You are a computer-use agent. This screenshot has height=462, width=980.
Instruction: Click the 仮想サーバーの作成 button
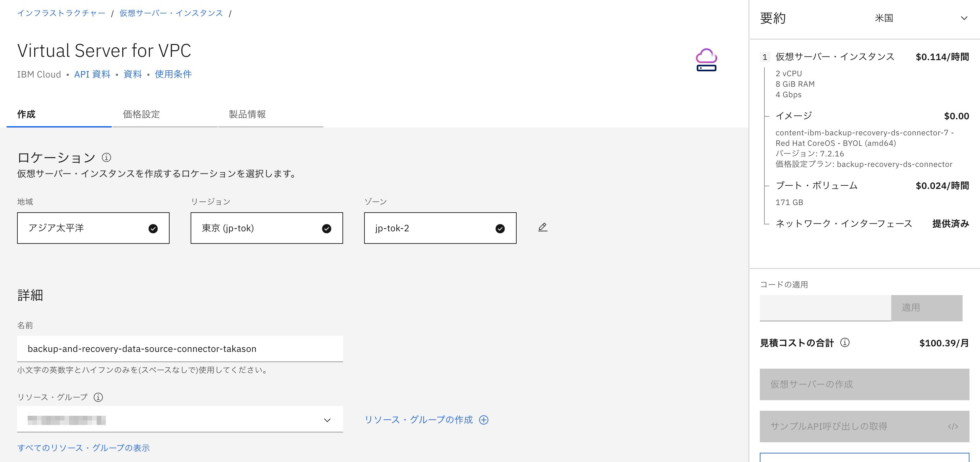(864, 384)
